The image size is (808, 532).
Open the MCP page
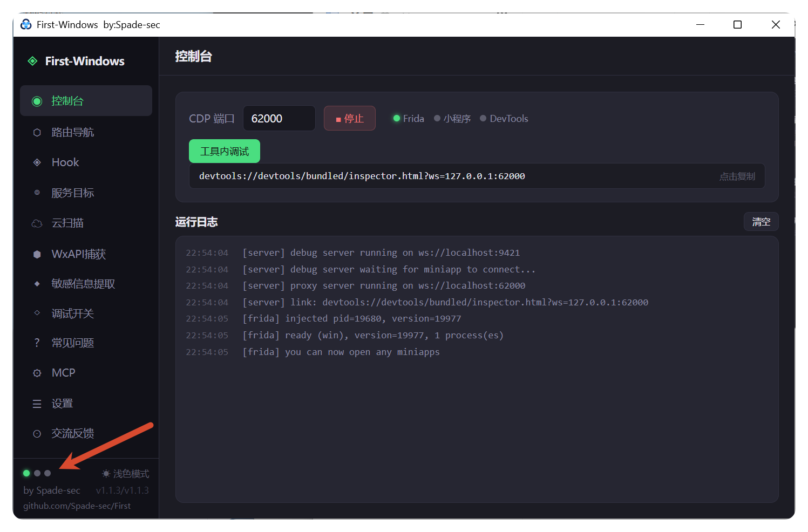86,373
